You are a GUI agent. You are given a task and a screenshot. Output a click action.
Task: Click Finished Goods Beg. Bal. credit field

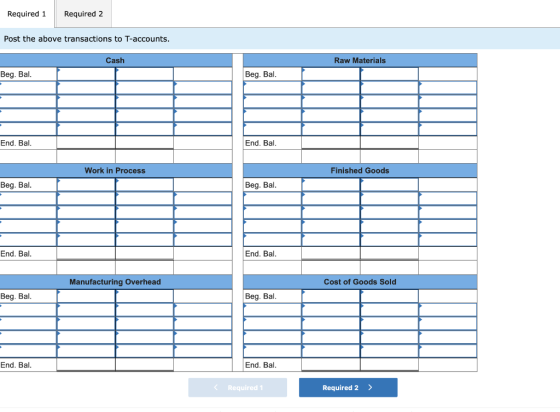389,185
